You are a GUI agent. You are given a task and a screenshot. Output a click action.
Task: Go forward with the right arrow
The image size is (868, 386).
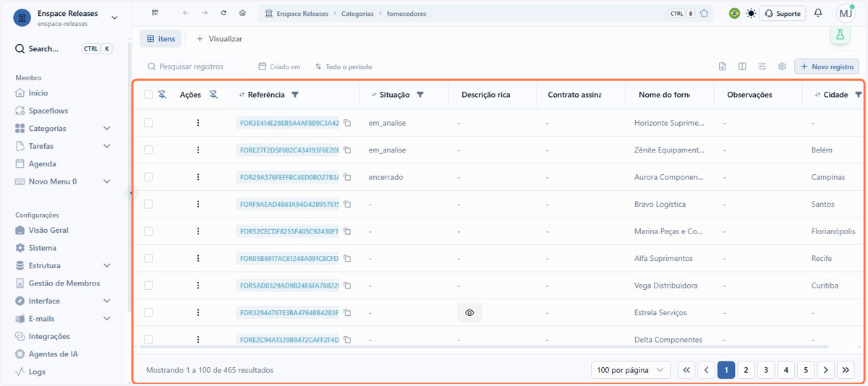point(205,13)
